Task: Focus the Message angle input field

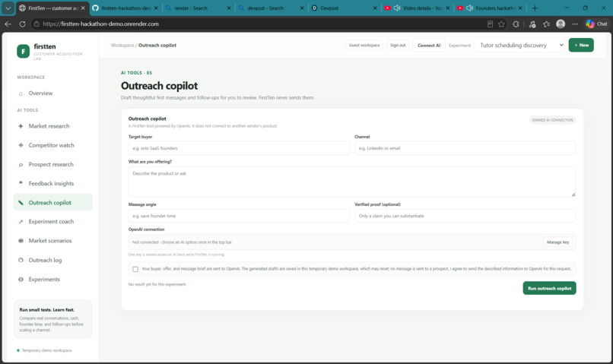Action: (239, 216)
